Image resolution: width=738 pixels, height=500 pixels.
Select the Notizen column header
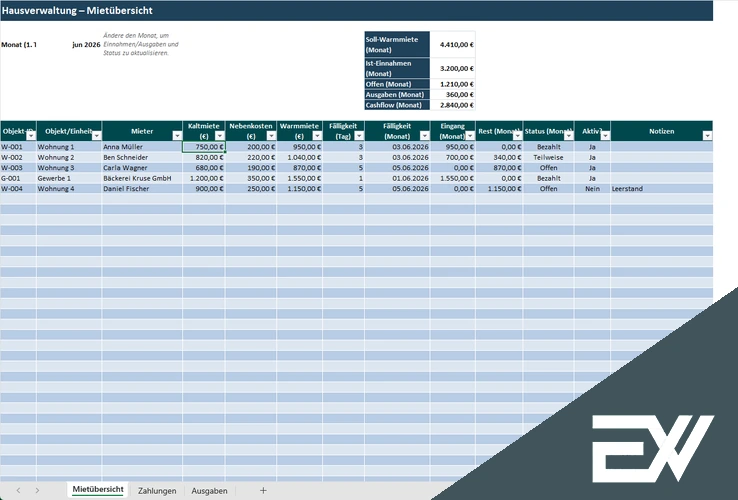click(662, 131)
